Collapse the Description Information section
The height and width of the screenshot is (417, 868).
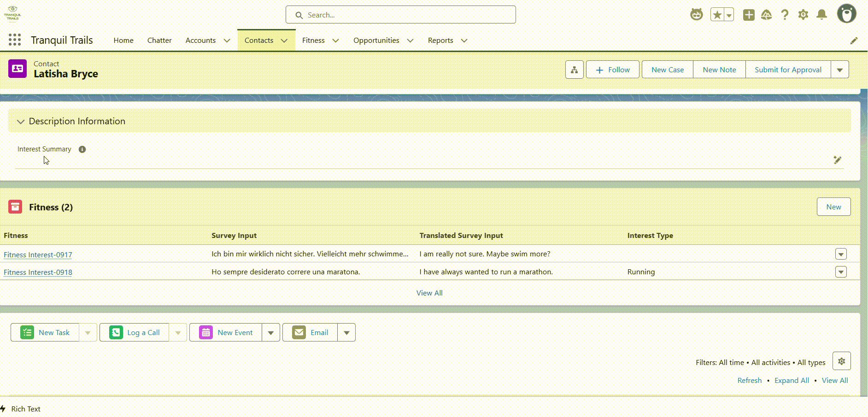tap(20, 122)
